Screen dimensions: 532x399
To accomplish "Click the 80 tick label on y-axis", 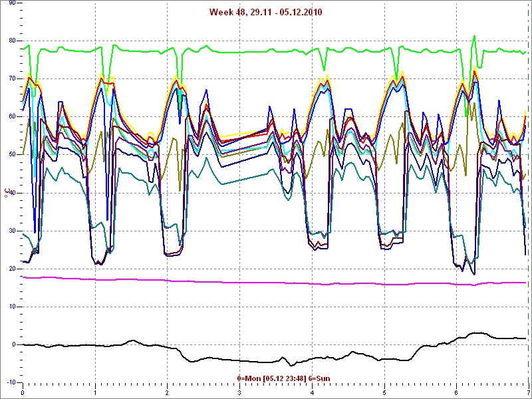I will pyautogui.click(x=11, y=41).
